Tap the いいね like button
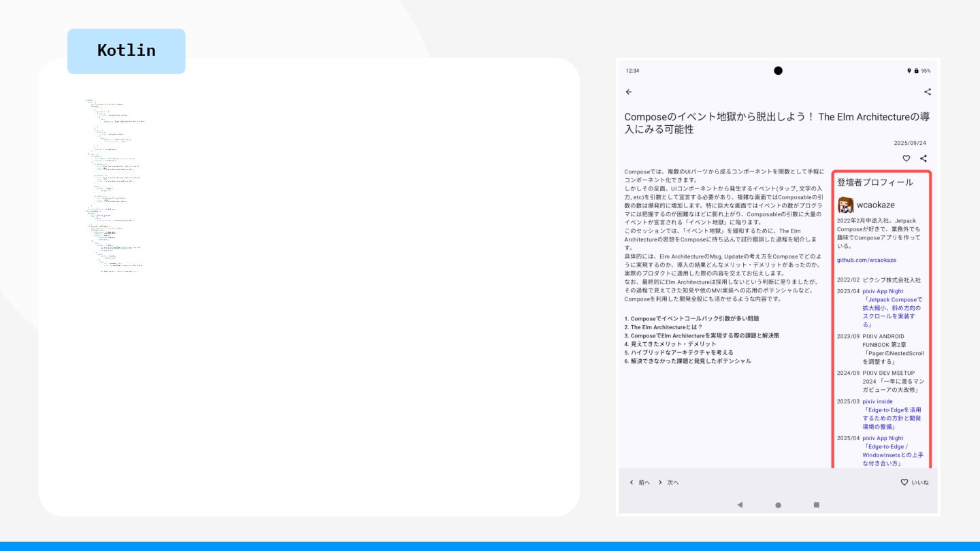 (x=915, y=482)
